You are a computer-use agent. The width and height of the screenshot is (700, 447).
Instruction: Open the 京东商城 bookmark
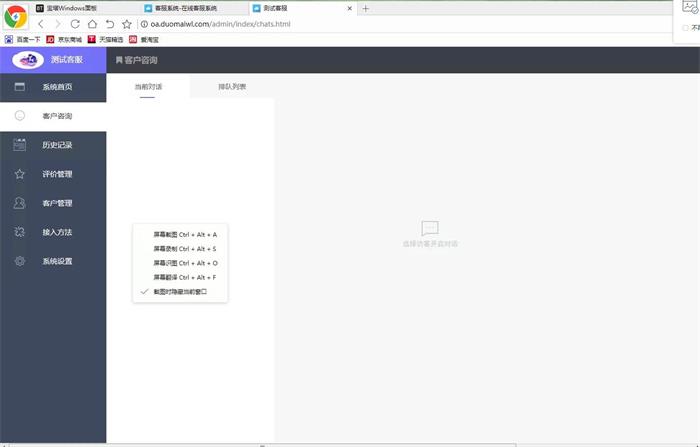[64, 40]
